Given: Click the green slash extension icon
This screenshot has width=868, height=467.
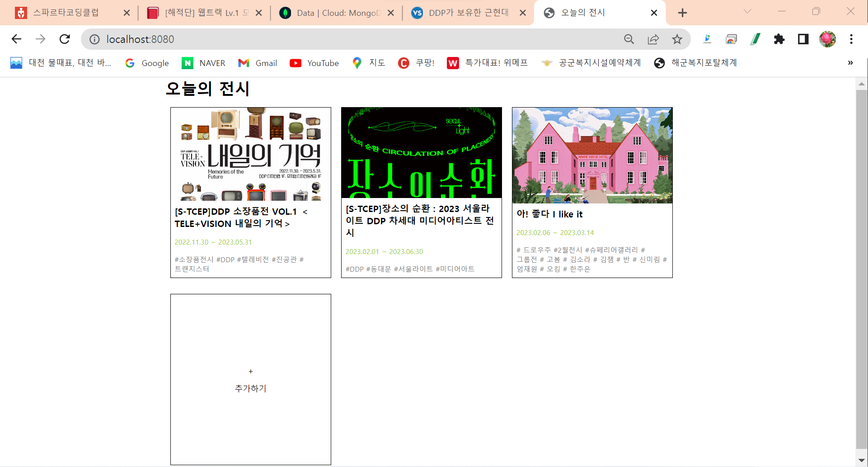Looking at the screenshot, I should (x=755, y=39).
